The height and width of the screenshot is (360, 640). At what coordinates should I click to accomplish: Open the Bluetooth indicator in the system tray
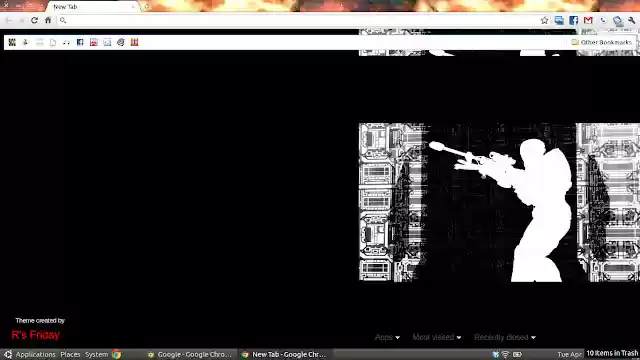coord(496,354)
